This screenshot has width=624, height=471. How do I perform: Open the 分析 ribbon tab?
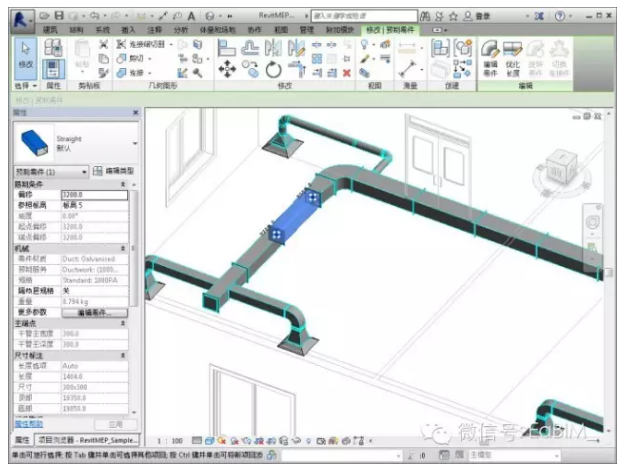click(x=180, y=30)
